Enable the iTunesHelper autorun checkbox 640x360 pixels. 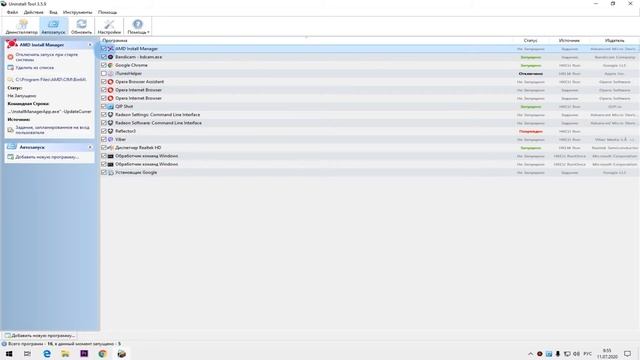pyautogui.click(x=104, y=73)
